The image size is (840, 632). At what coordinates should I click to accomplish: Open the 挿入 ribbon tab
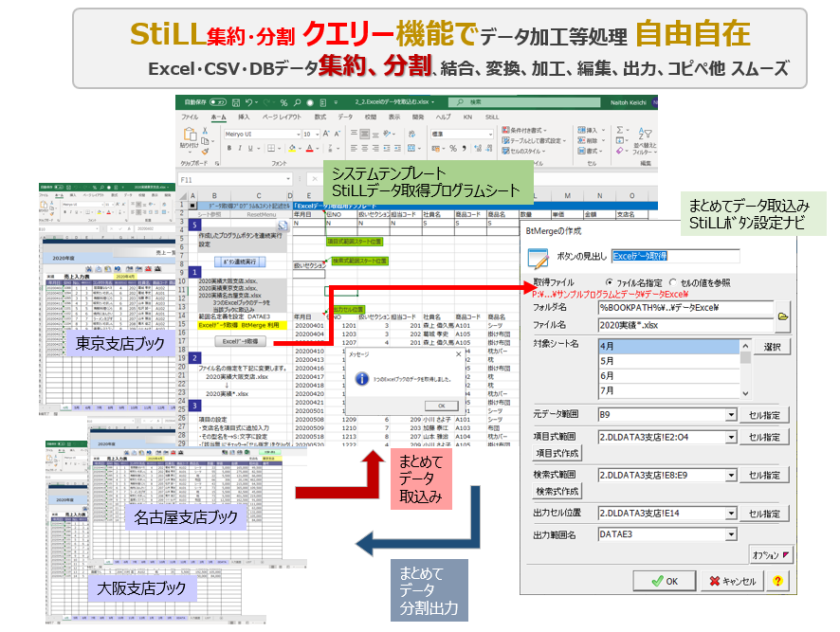pyautogui.click(x=244, y=117)
